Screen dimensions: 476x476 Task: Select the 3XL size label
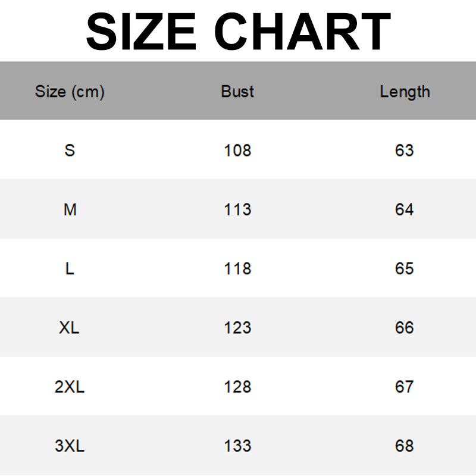pyautogui.click(x=70, y=446)
